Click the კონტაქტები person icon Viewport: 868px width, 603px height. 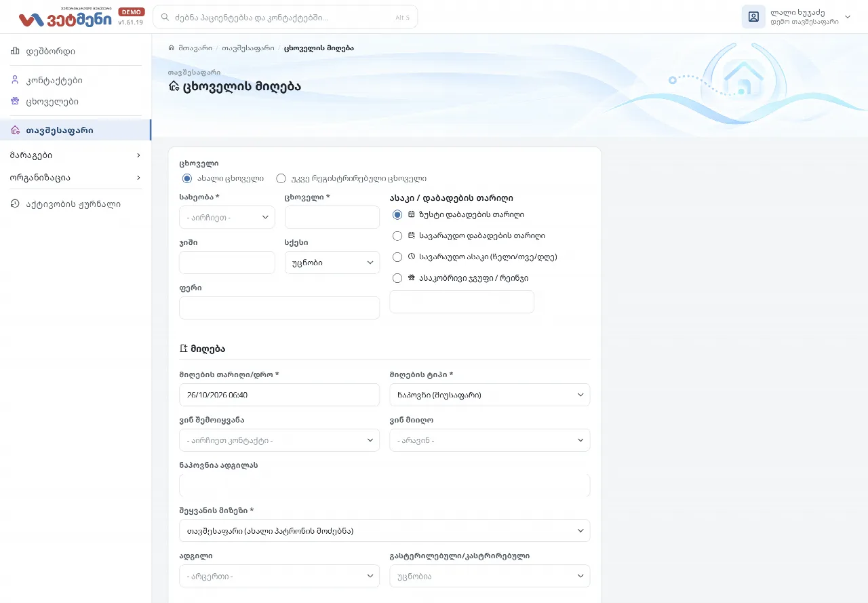coord(15,80)
